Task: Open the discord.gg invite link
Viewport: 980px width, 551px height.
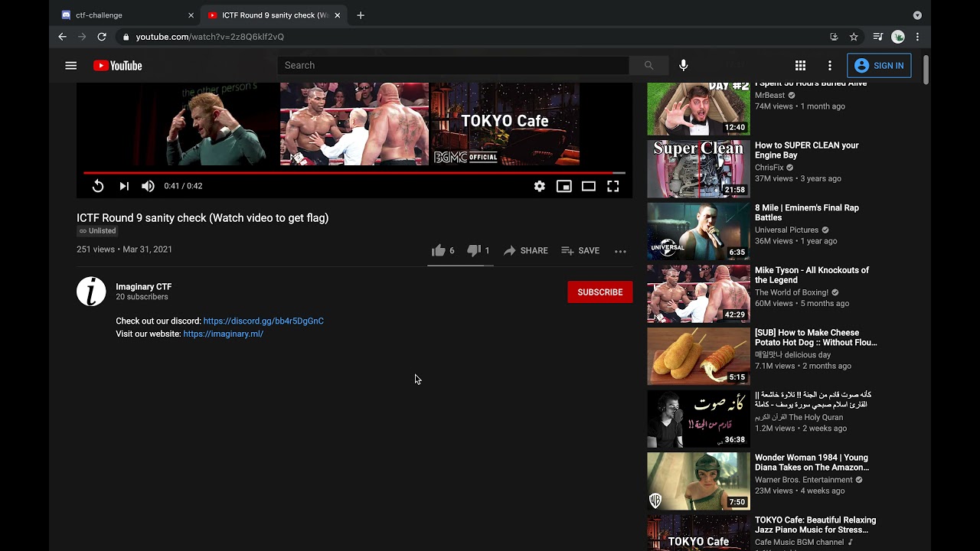Action: point(263,321)
